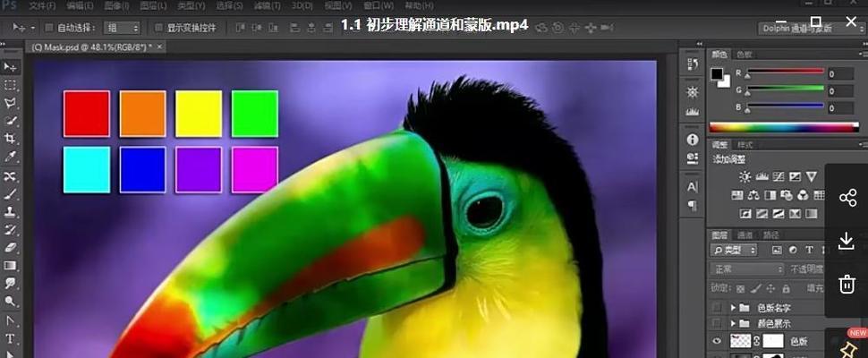This screenshot has width=868, height=358.
Task: Open the blend mode dropdown
Action: coord(747,269)
